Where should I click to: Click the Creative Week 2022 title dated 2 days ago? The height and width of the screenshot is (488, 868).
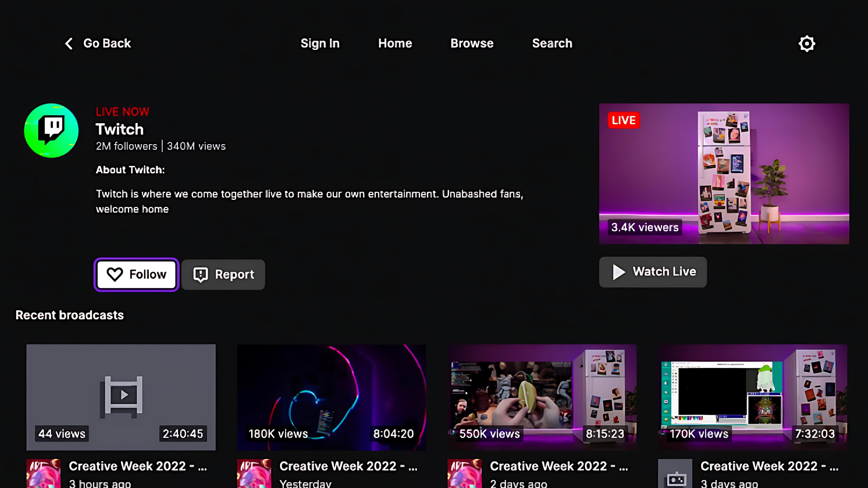[x=559, y=466]
